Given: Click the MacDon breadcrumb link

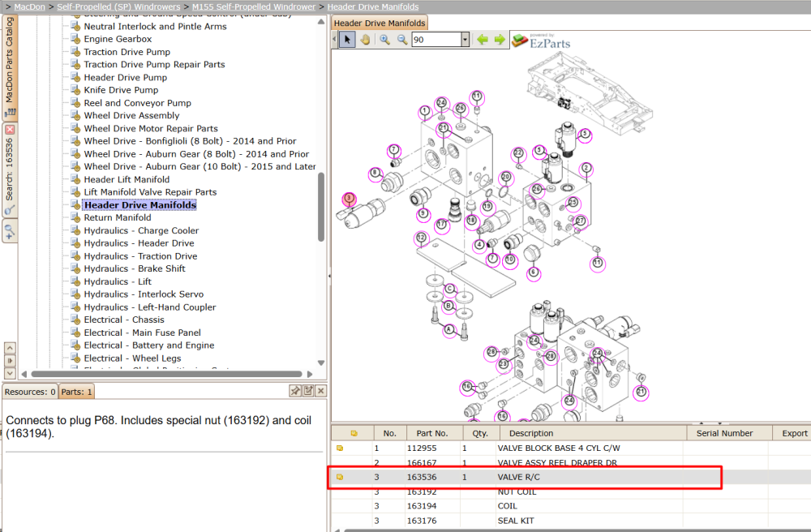Looking at the screenshot, I should tap(29, 6).
